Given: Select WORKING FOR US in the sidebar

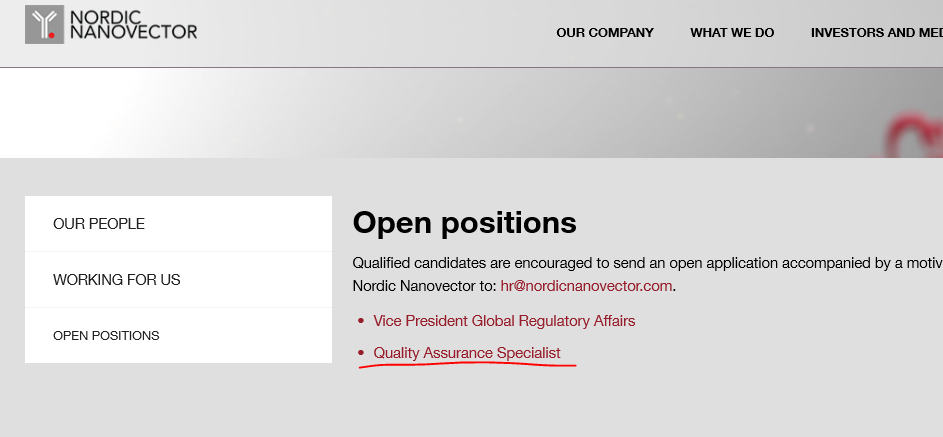Looking at the screenshot, I should 179,280.
